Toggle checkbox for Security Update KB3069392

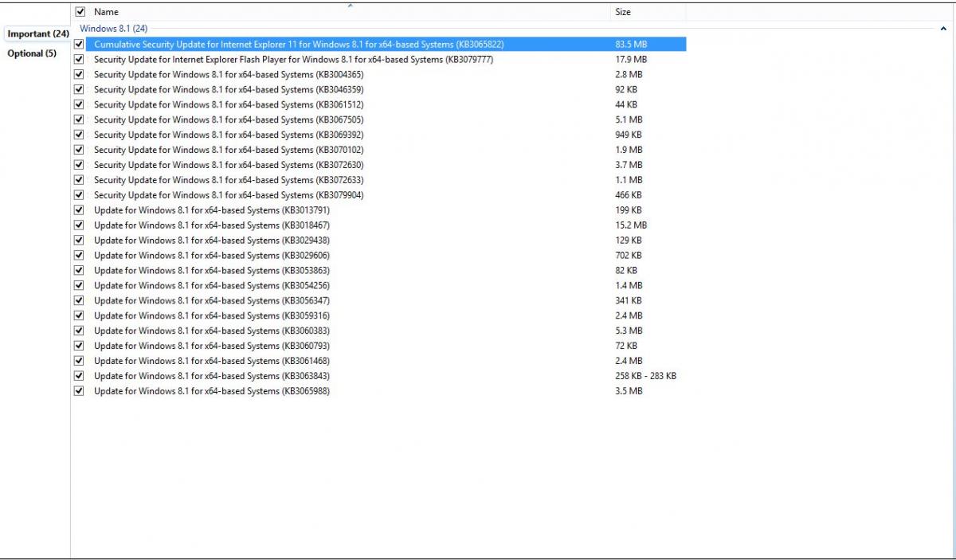pos(79,135)
